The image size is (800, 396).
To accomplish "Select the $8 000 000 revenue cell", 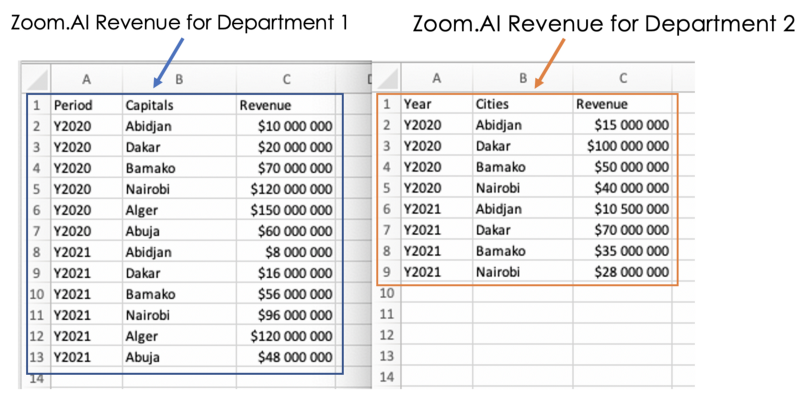I will pos(286,252).
